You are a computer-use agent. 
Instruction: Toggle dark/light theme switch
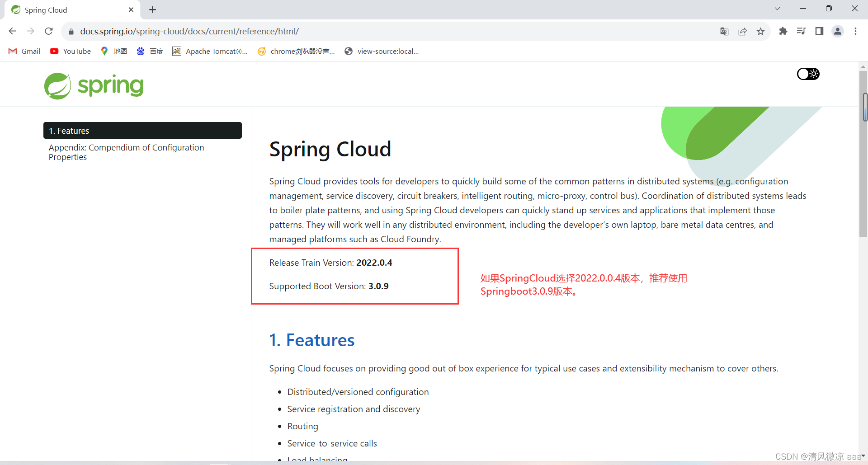tap(808, 74)
